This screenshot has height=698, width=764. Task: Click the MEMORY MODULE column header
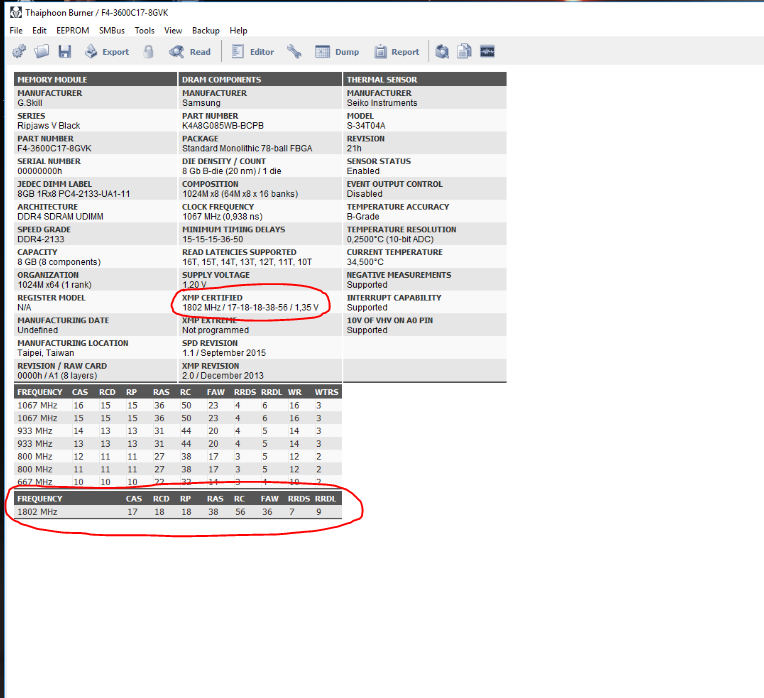(96, 79)
